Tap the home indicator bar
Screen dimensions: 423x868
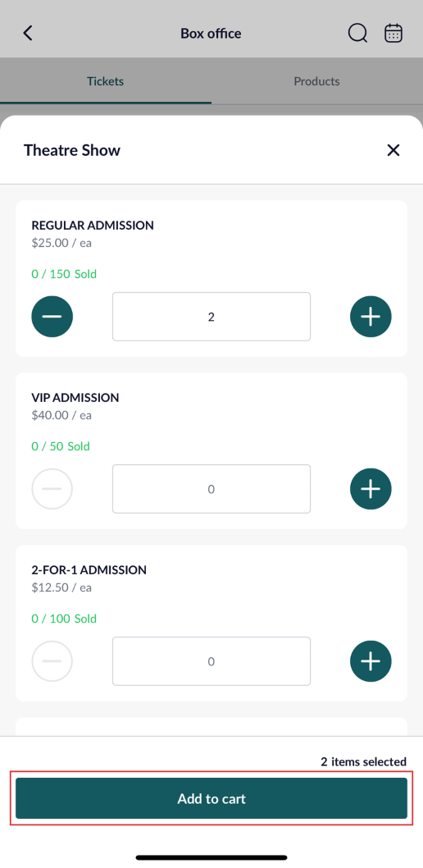click(x=211, y=857)
